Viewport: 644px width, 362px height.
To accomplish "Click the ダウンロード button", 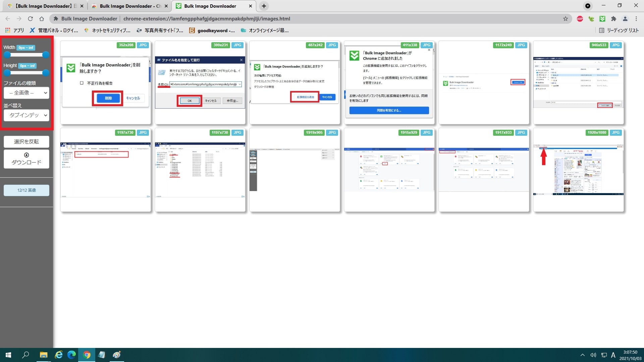I will 26,159.
